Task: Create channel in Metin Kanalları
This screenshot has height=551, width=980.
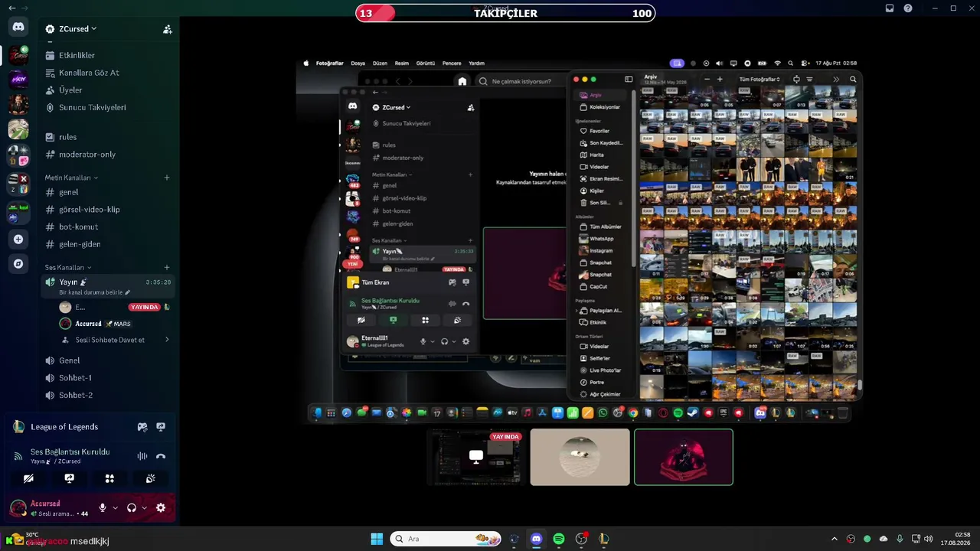Action: (167, 178)
